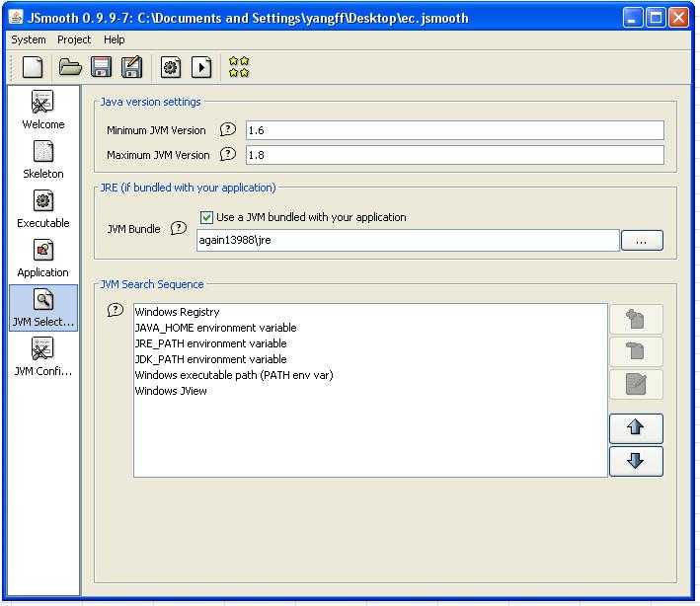Viewport: 700px width, 606px height.
Task: Show help for Minimum JVM Version
Action: point(228,130)
